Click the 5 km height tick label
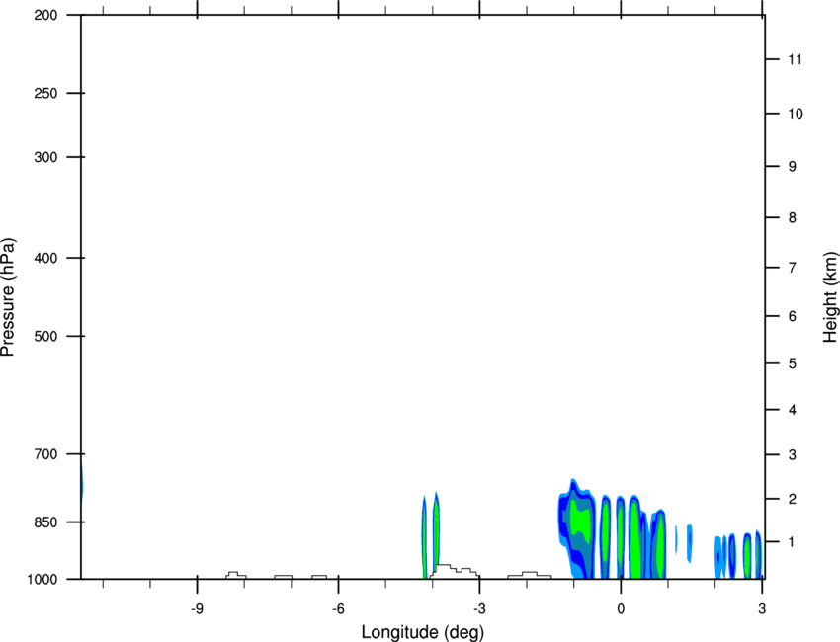Screen dimensions: 840x642 pos(792,364)
